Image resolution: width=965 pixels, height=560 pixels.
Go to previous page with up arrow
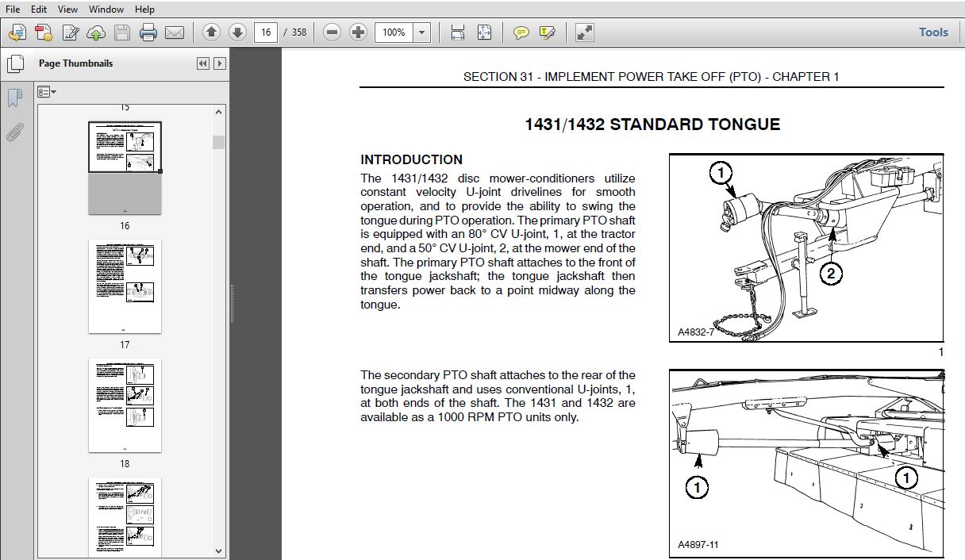tap(211, 33)
